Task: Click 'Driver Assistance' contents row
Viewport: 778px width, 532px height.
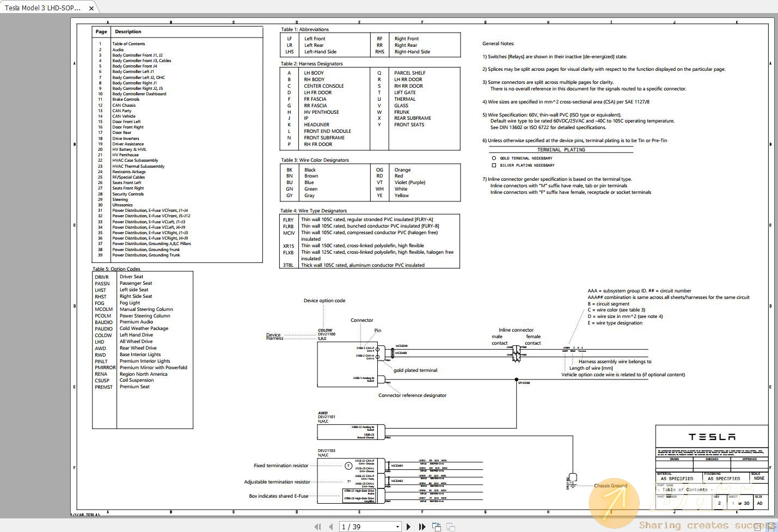Action: click(128, 144)
